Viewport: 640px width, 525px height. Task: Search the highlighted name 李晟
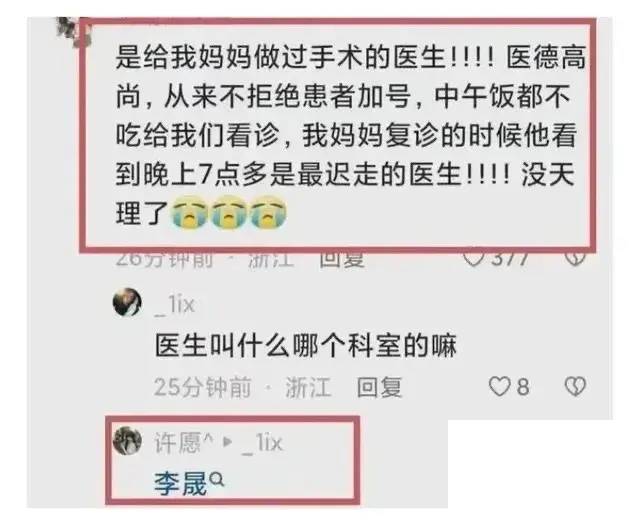(181, 483)
